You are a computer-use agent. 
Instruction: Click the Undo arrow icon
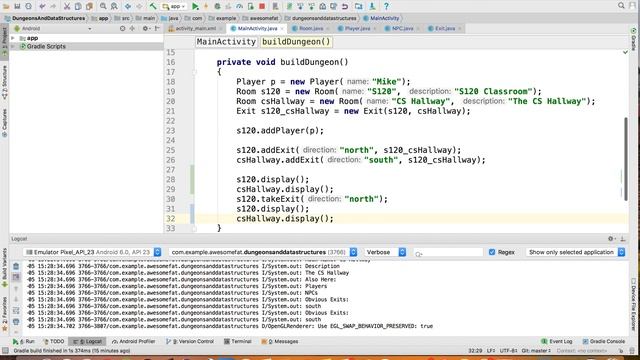coord(42,6)
